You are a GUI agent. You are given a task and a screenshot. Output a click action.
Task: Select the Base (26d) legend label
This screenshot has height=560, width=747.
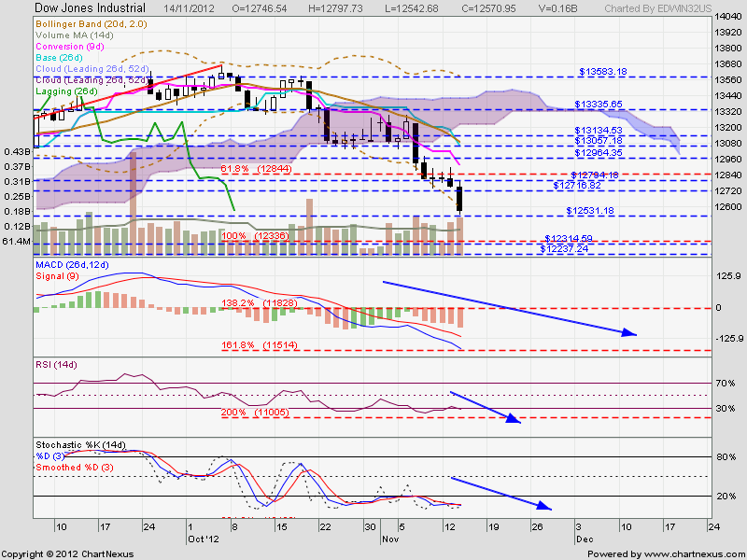coord(59,58)
